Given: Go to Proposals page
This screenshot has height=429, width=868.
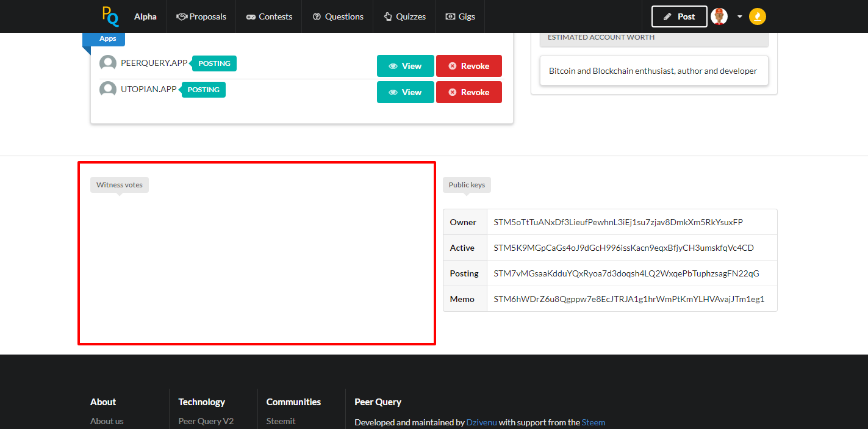Looking at the screenshot, I should (201, 16).
